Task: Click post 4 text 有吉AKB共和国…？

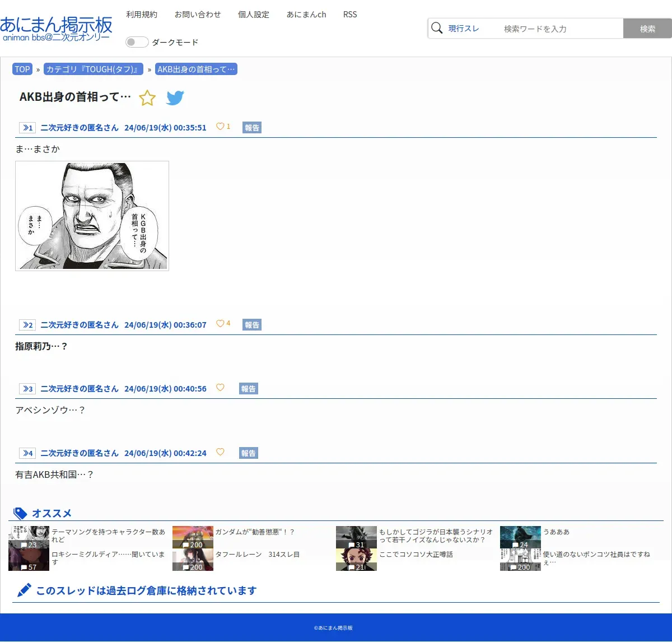Action: pos(55,474)
